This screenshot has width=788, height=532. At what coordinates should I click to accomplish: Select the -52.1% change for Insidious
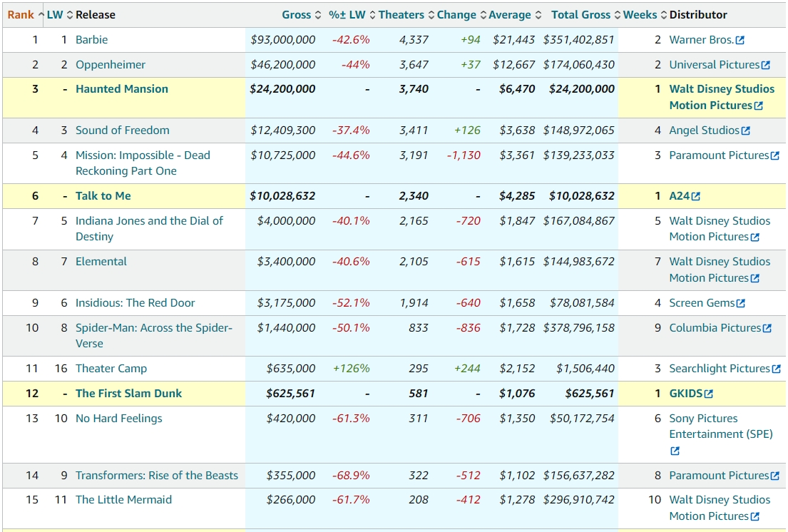click(351, 303)
